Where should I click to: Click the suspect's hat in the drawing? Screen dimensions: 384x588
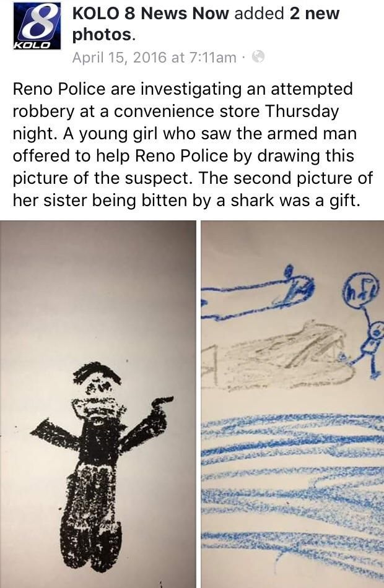click(97, 373)
